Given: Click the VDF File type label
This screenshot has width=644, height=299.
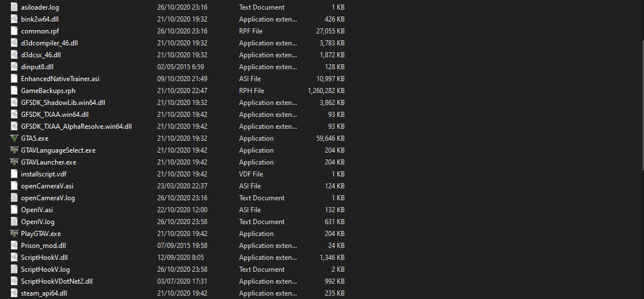Looking at the screenshot, I should tap(252, 174).
